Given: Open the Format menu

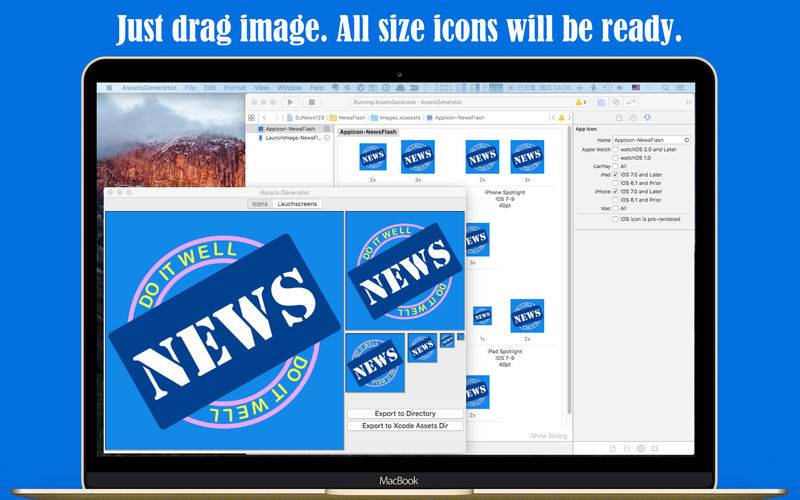Looking at the screenshot, I should click(235, 88).
